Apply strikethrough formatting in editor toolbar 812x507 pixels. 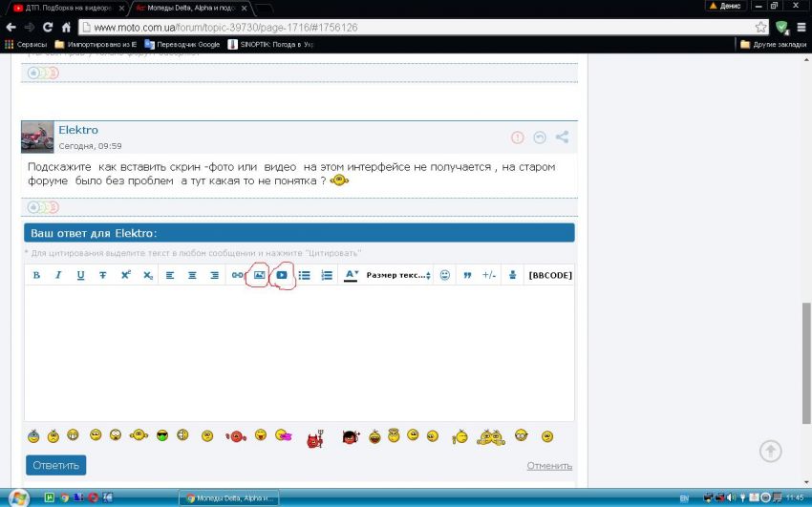[x=102, y=275]
